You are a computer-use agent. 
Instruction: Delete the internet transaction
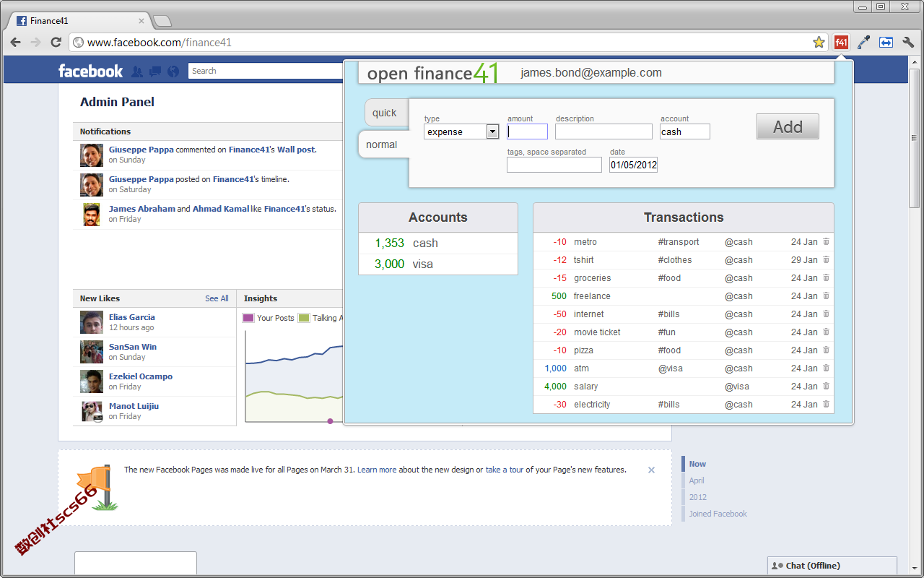click(826, 314)
